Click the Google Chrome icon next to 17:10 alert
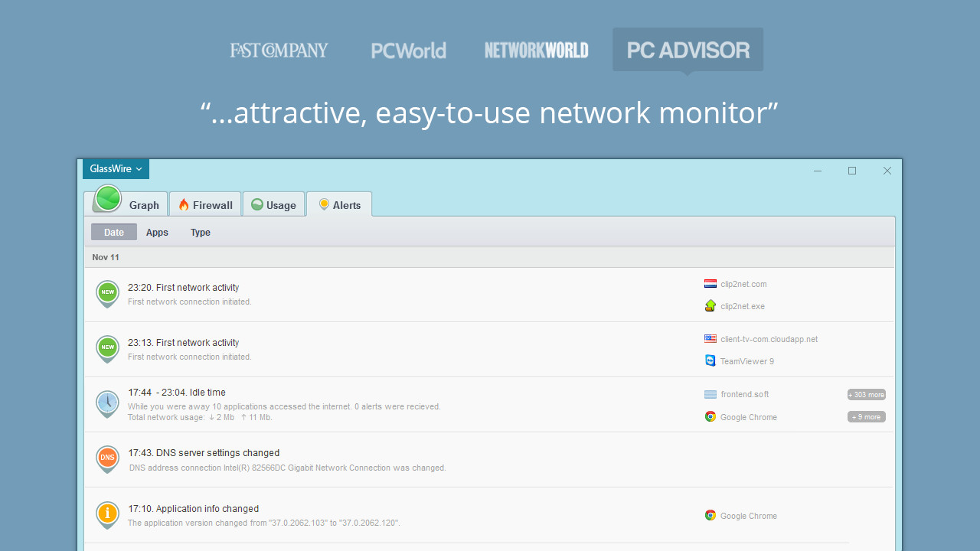This screenshot has width=980, height=551. (710, 515)
